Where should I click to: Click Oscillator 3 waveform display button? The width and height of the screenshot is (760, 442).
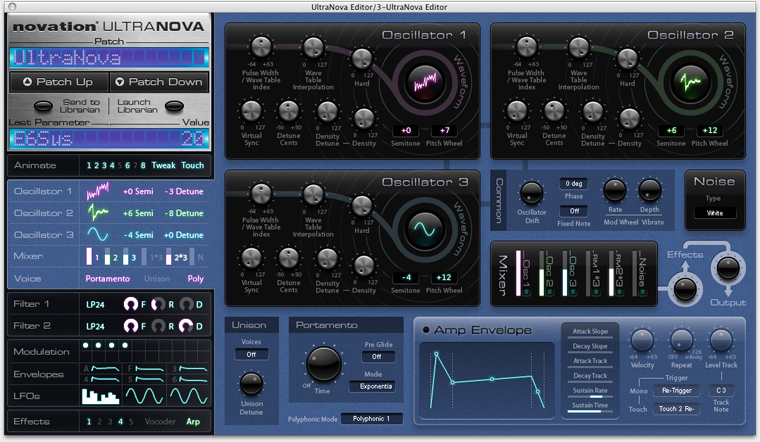tap(425, 230)
